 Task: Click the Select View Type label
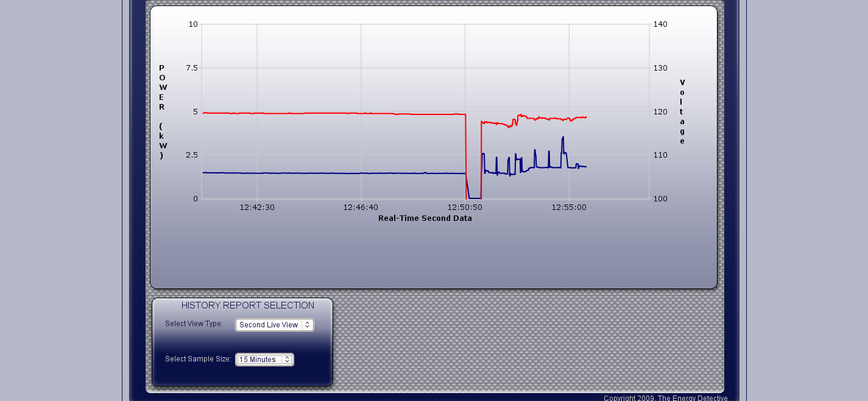tap(194, 324)
